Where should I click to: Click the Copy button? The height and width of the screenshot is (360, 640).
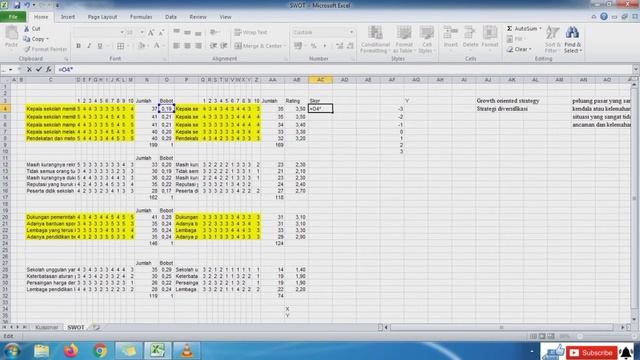[x=36, y=39]
